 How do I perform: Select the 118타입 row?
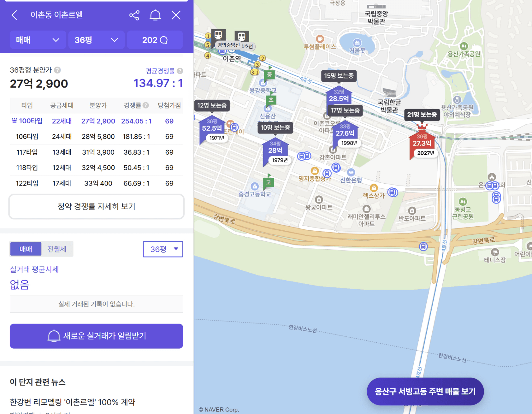coord(96,168)
